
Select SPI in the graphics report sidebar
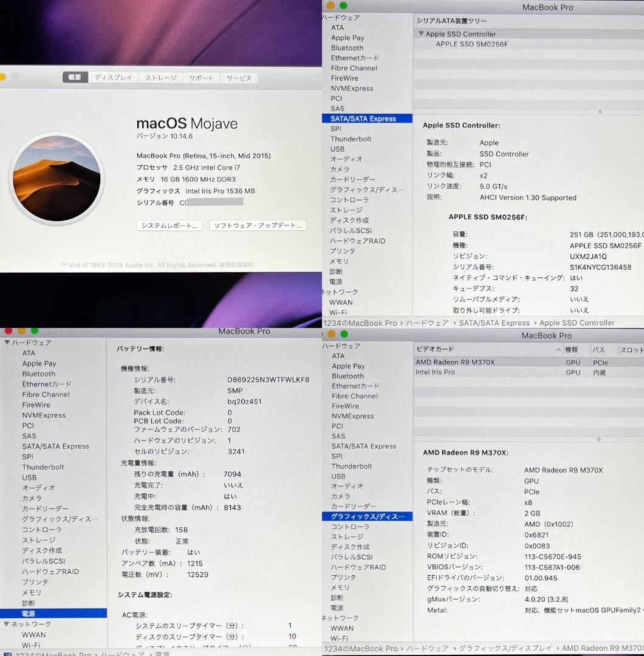click(337, 456)
